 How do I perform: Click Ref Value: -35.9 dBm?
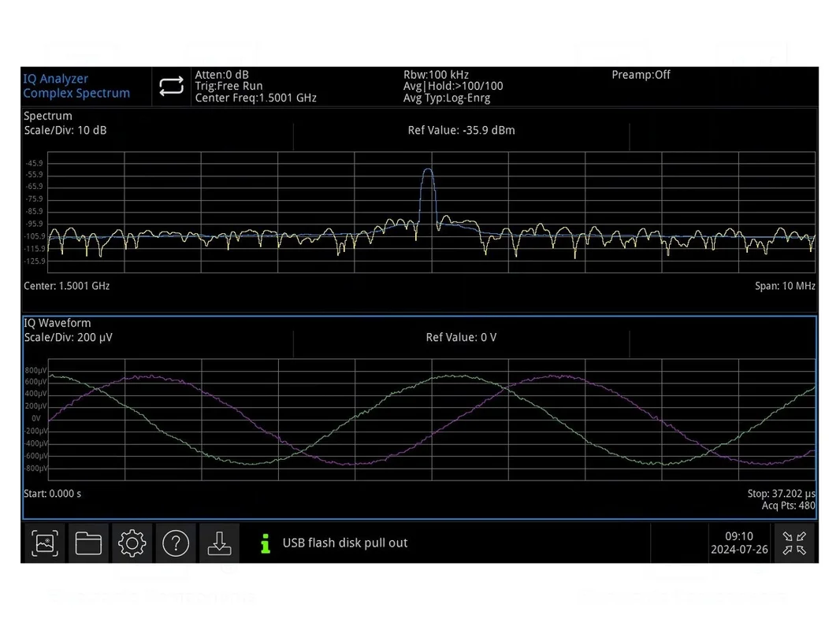(461, 131)
